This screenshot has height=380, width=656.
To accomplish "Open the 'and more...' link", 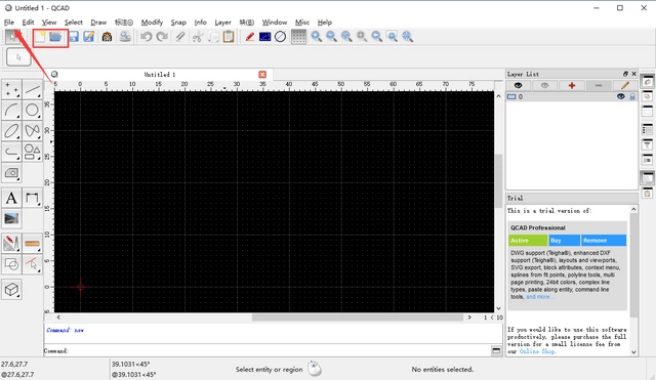I will point(539,297).
